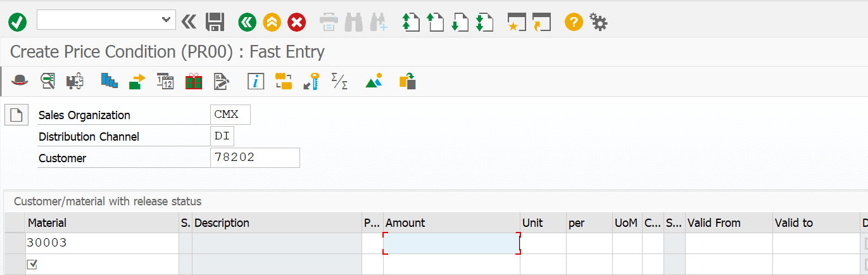
Task: Open Customize Local Layout gear icon
Action: (x=598, y=22)
